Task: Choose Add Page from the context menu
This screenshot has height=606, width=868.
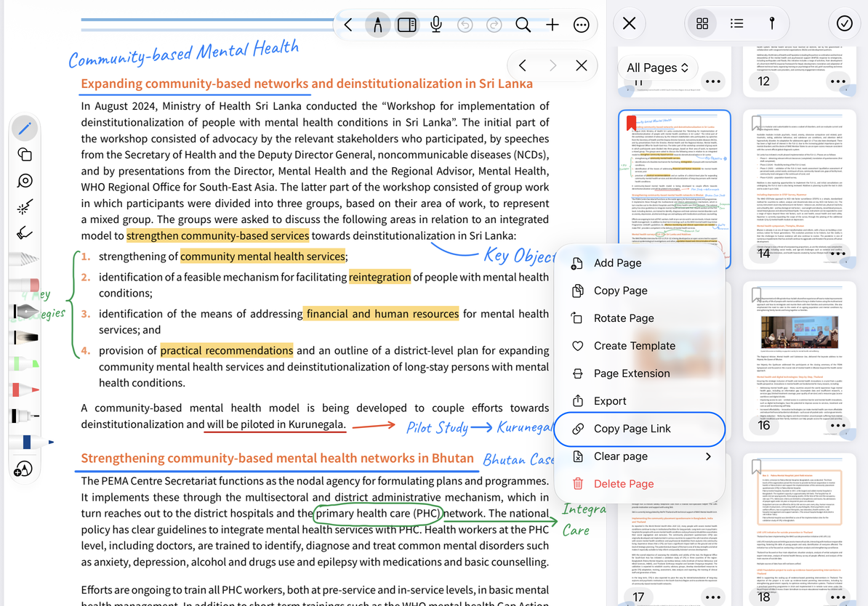Action: coord(640,263)
